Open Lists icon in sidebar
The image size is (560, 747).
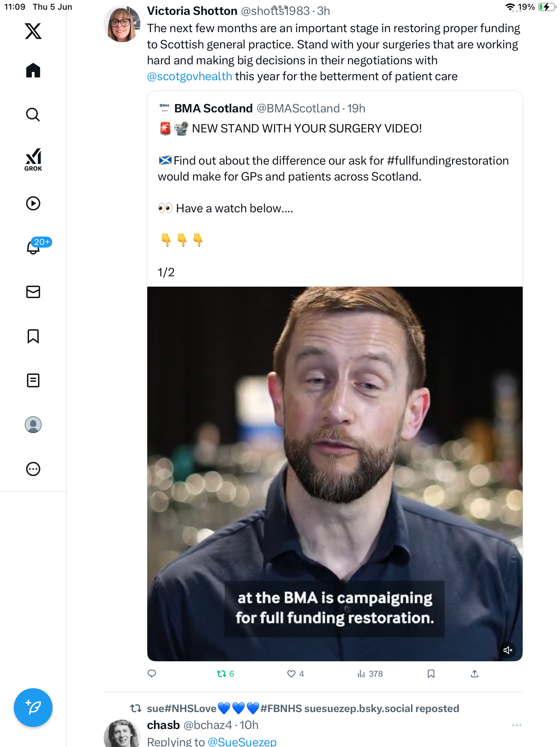(x=33, y=380)
